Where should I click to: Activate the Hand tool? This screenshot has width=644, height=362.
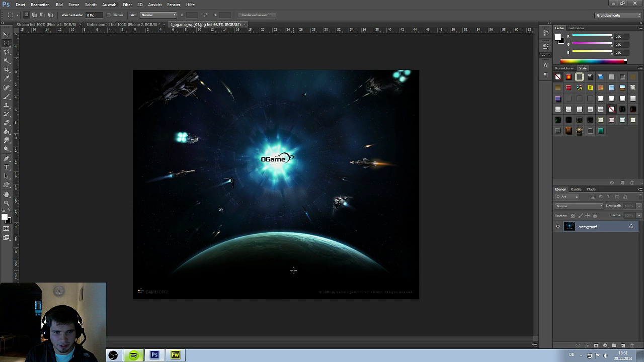pyautogui.click(x=7, y=194)
